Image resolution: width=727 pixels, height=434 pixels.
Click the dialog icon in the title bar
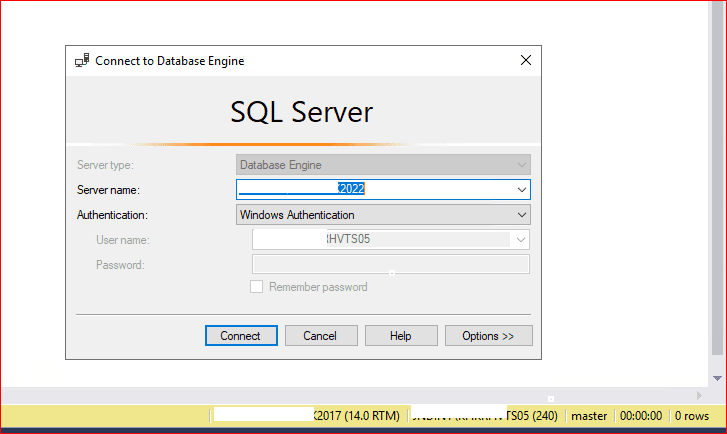(82, 61)
